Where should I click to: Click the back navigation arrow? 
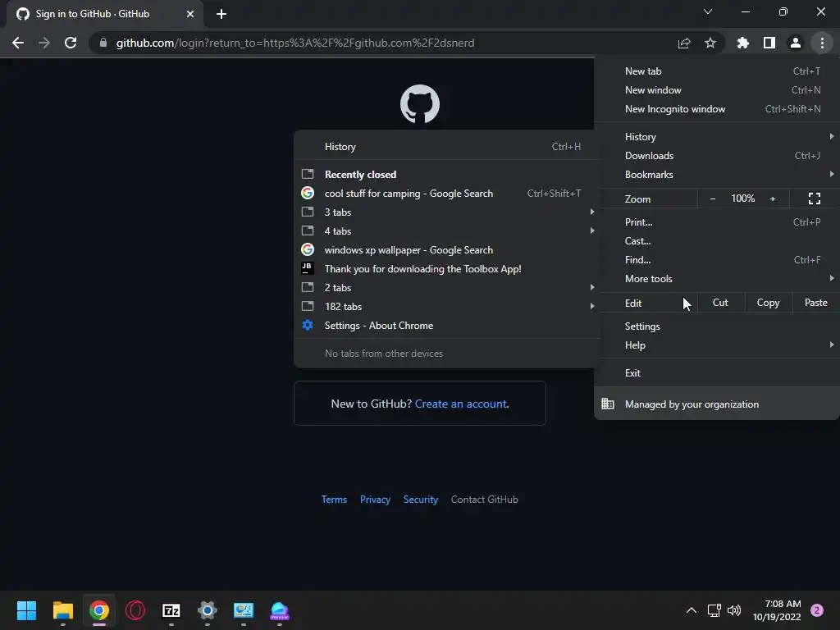[x=18, y=43]
